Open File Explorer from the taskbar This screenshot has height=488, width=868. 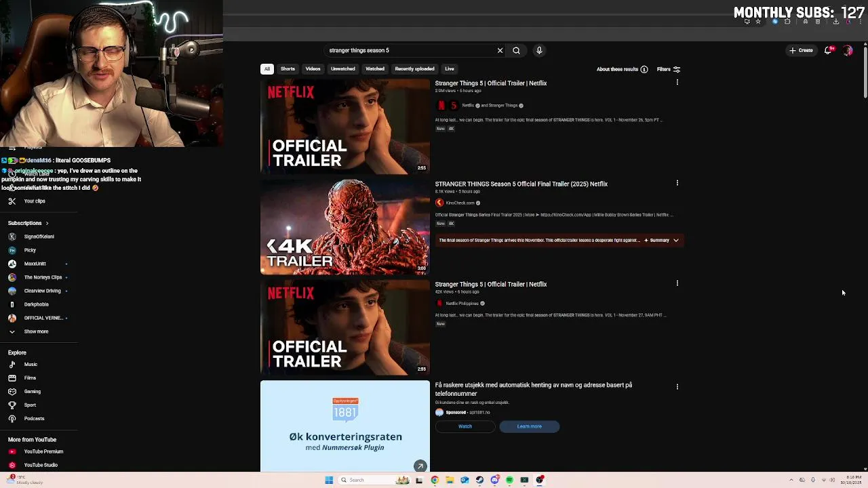[x=450, y=480]
